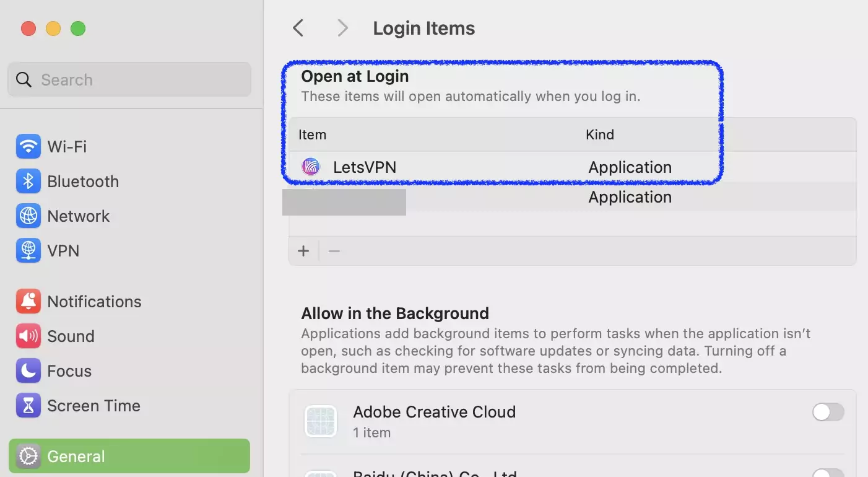Screen dimensions: 868x477
Task: Remove login item with minus button
Action: [x=334, y=251]
